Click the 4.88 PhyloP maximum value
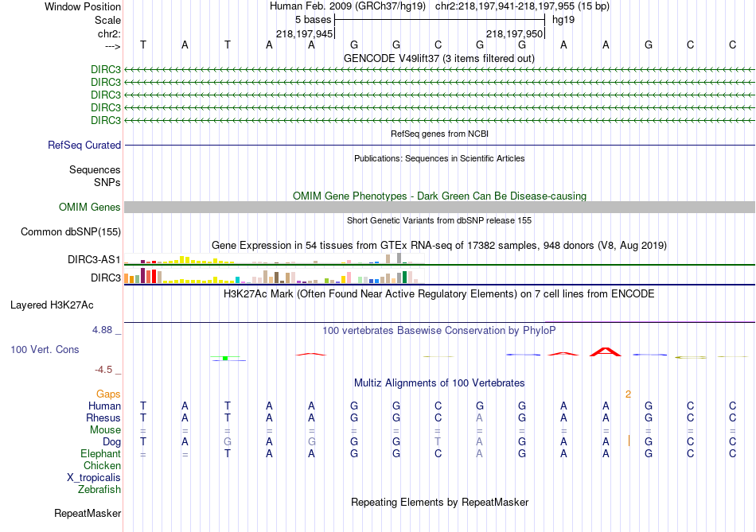The width and height of the screenshot is (756, 532). (102, 330)
